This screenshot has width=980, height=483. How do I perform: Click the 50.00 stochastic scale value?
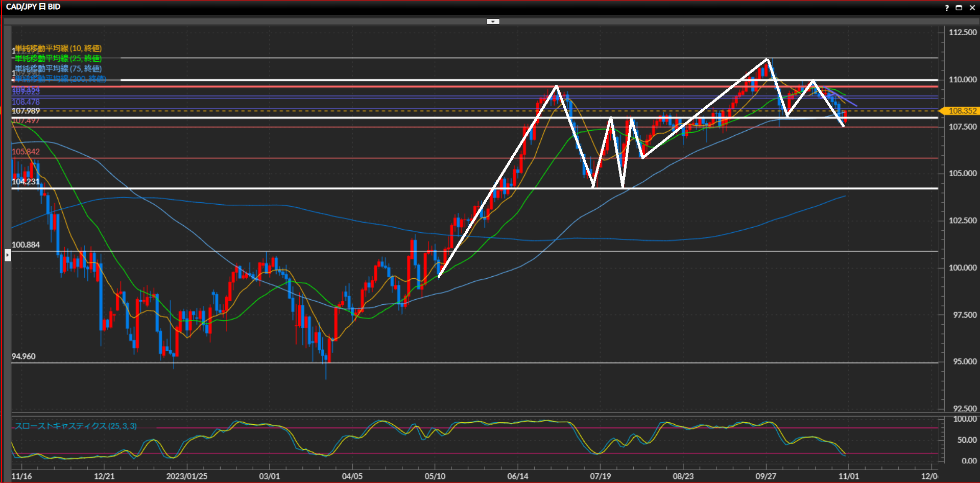[965, 440]
